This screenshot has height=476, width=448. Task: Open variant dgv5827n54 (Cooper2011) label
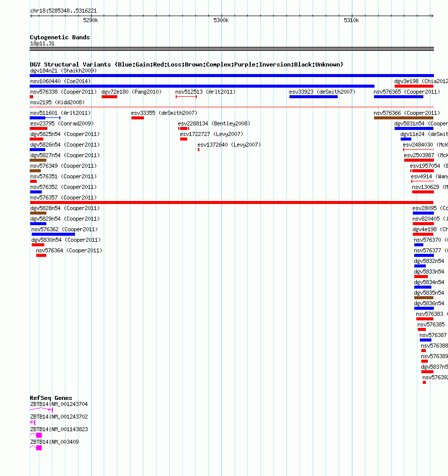pyautogui.click(x=65, y=156)
